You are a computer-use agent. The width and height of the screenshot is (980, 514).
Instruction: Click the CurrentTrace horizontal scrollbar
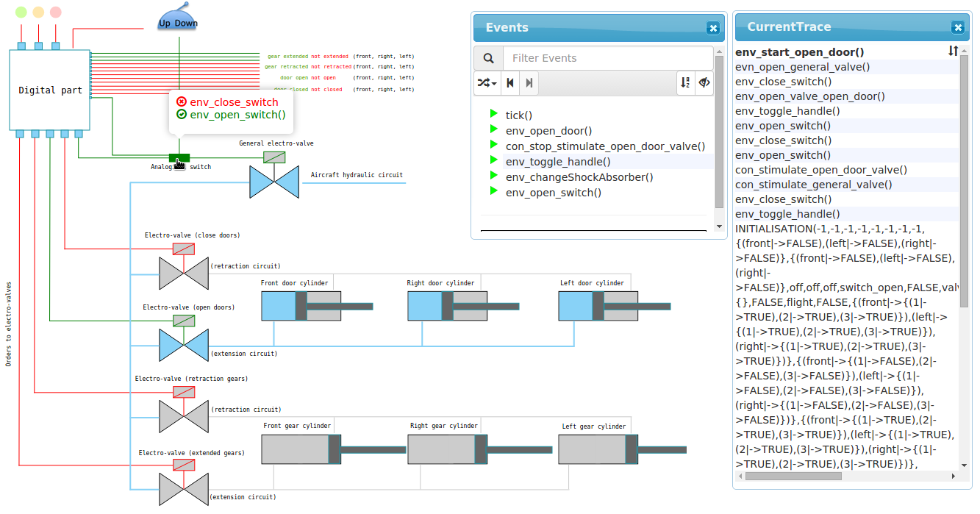(793, 476)
